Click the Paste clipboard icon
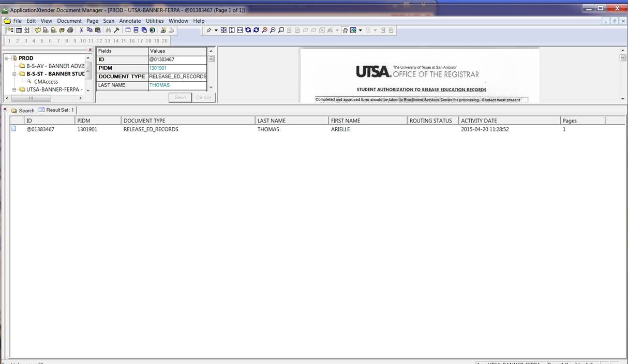Viewport: 628px width, 364px height. pyautogui.click(x=98, y=31)
